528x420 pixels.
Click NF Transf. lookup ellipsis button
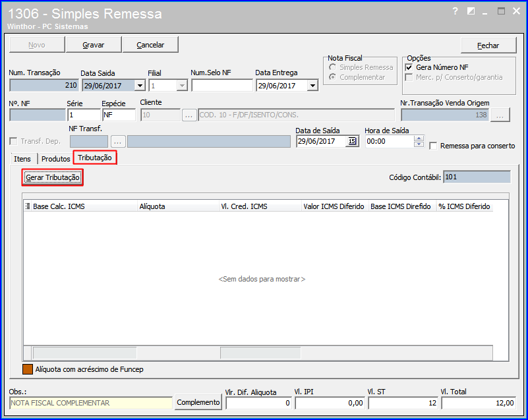coord(117,142)
